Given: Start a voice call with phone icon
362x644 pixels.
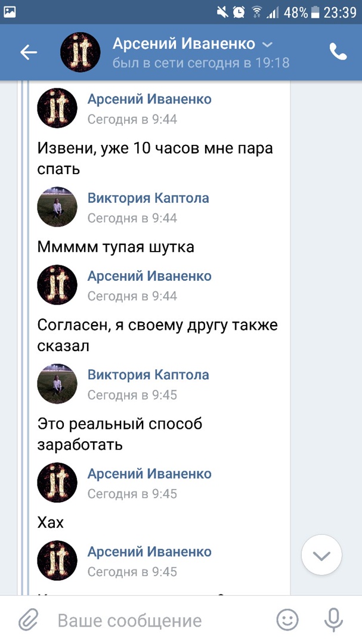Looking at the screenshot, I should coord(338,52).
